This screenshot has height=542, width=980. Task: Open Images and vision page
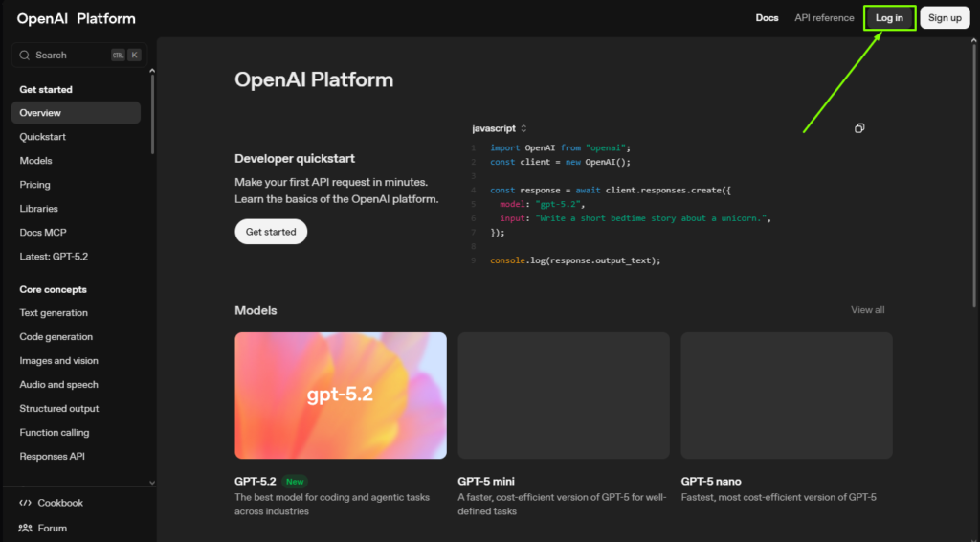(x=58, y=361)
